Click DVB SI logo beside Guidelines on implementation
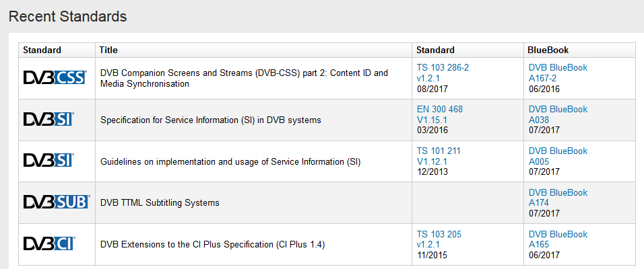This screenshot has height=269, width=644. click(49, 161)
